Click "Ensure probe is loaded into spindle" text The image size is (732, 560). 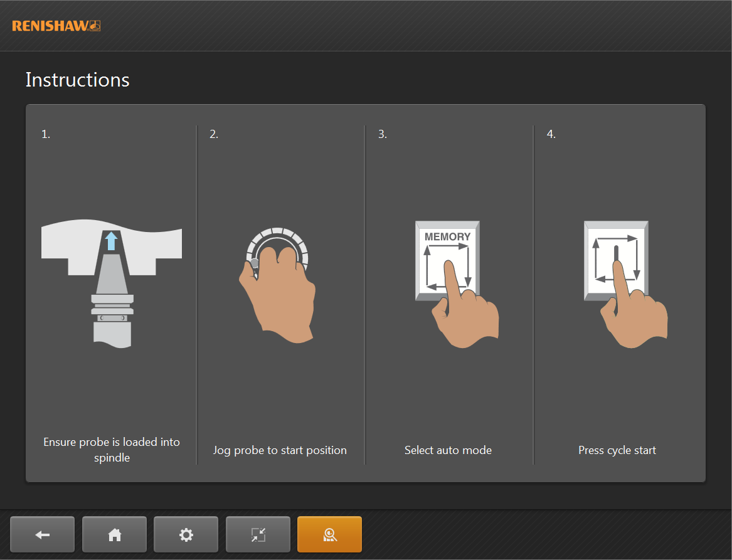112,450
